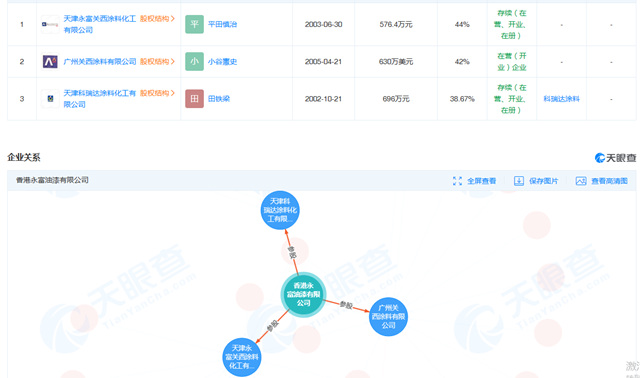Image resolution: width=640 pixels, height=378 pixels.
Task: Click 全屏查看 text button
Action: (481, 181)
